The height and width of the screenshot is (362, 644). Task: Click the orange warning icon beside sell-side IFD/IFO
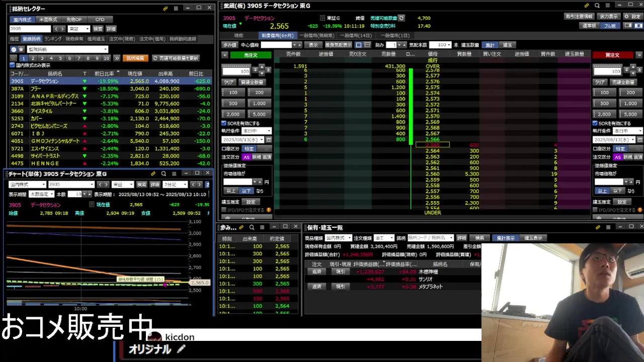tap(269, 210)
